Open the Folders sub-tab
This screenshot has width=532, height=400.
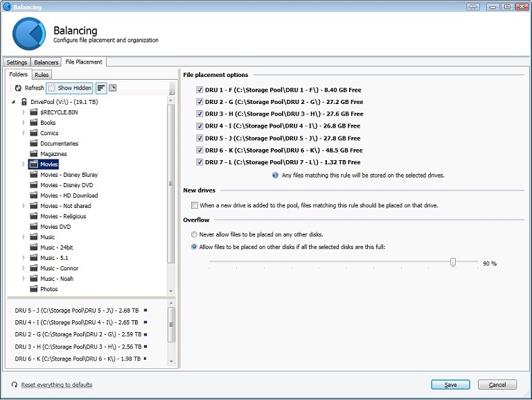tap(18, 74)
